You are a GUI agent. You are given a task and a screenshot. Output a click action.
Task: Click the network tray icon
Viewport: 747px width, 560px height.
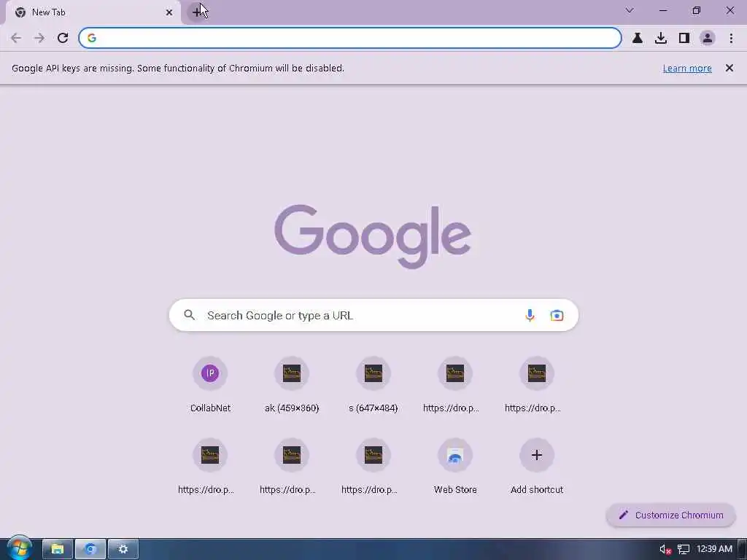pos(684,550)
